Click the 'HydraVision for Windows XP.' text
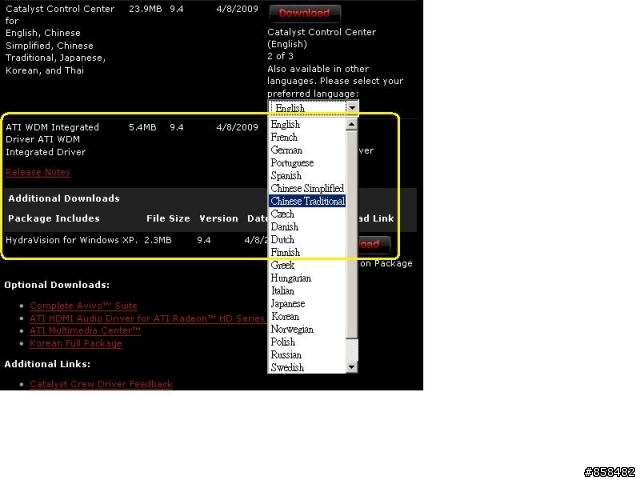 click(x=71, y=240)
